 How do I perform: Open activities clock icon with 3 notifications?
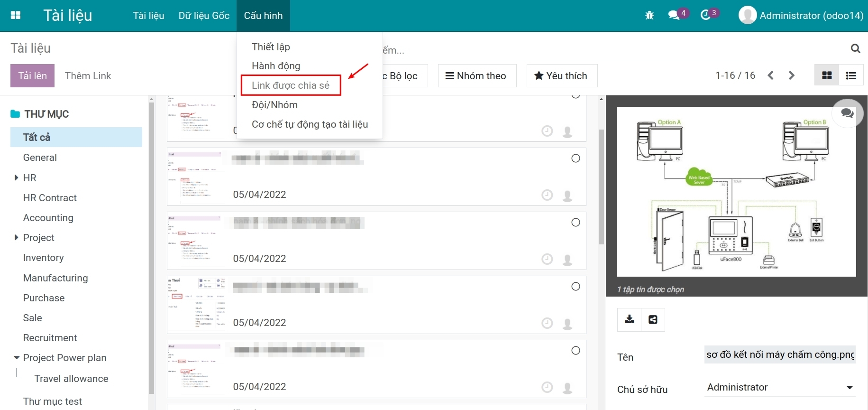705,15
